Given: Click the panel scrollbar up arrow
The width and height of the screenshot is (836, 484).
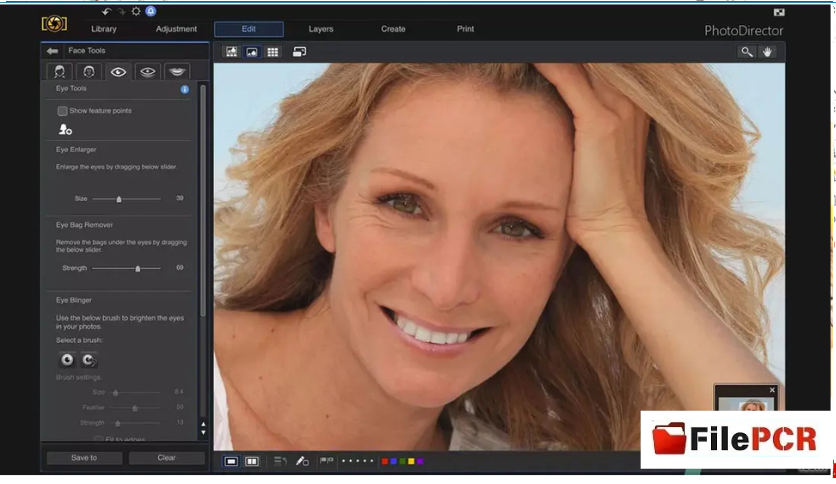Looking at the screenshot, I should point(203,425).
